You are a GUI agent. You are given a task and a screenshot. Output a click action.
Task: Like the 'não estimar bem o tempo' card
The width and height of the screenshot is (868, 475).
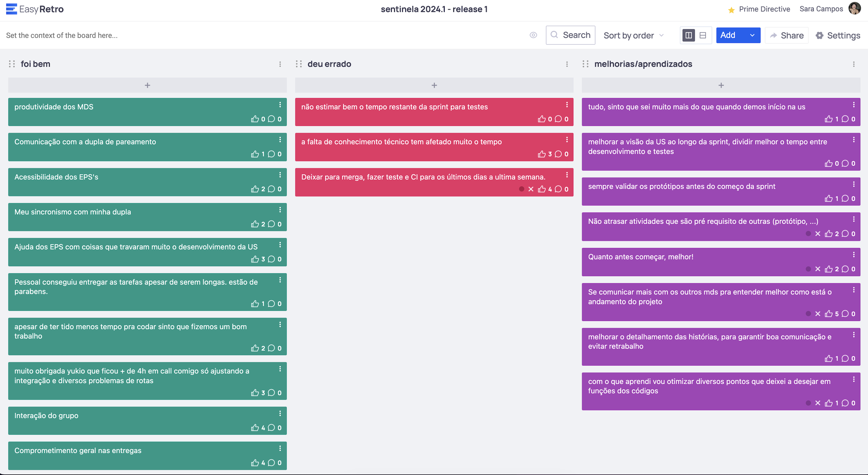coord(541,119)
